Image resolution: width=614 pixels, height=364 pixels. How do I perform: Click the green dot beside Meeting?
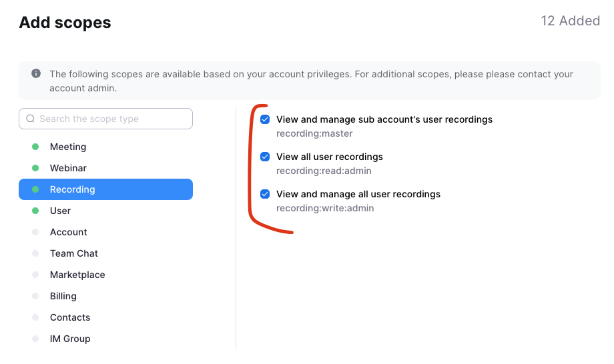click(x=35, y=147)
